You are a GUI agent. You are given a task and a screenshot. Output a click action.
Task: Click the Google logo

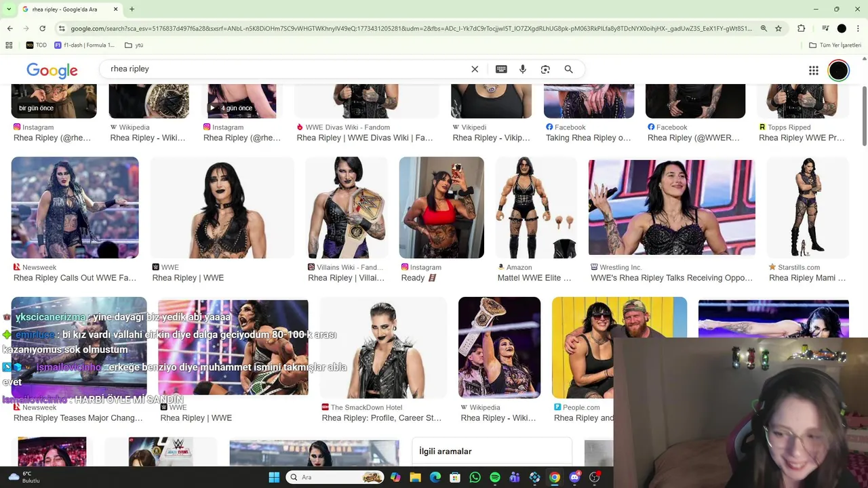click(52, 70)
